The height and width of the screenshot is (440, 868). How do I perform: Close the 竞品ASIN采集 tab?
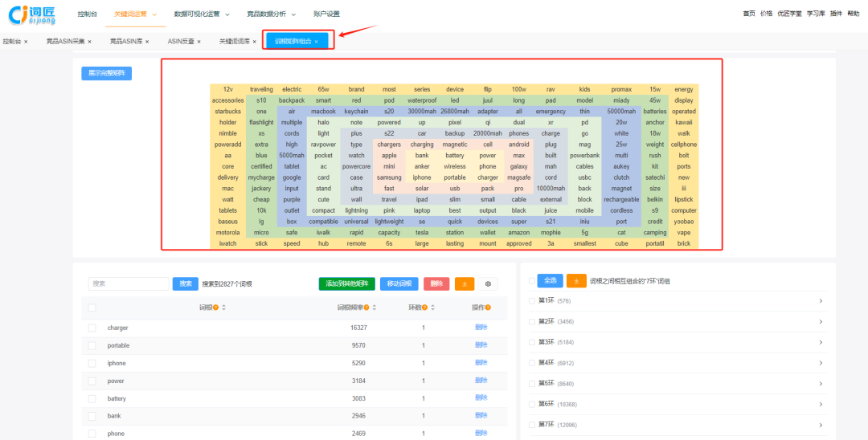coord(89,42)
